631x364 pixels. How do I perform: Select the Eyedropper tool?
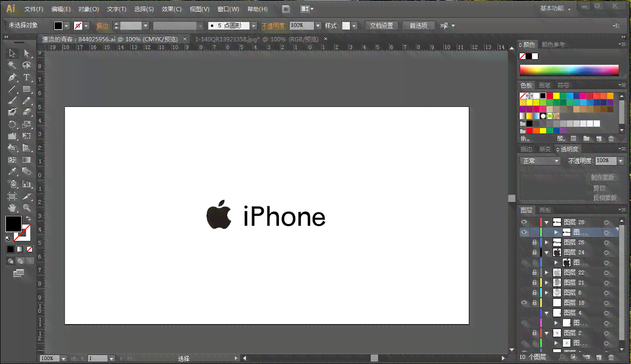tap(12, 171)
